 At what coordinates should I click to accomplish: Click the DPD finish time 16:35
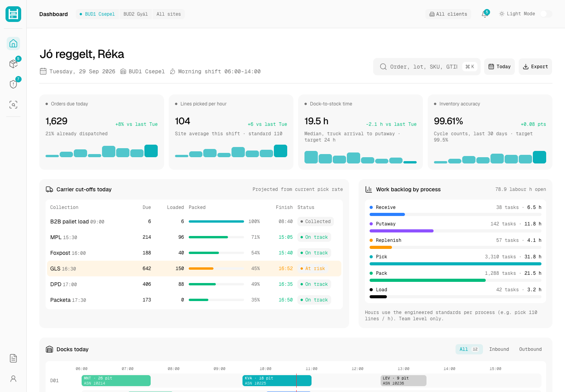tap(286, 284)
